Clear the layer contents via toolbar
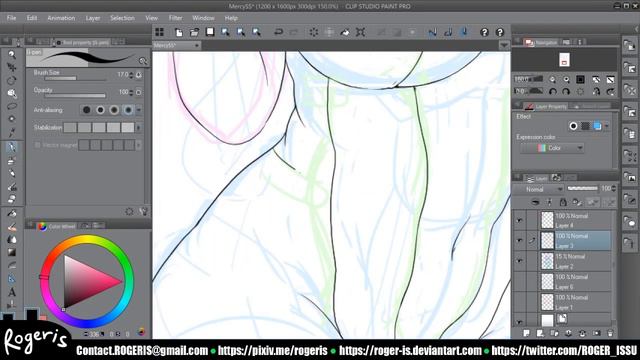The width and height of the screenshot is (640, 360). [313, 32]
